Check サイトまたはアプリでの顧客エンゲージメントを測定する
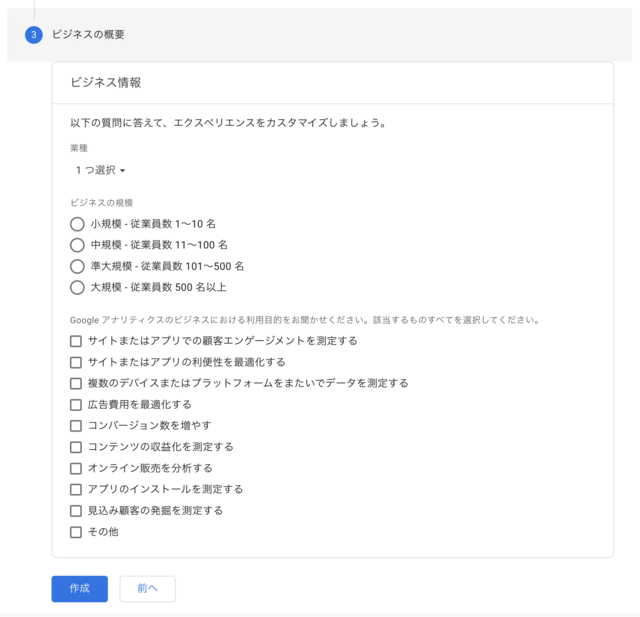640x617 pixels. [x=76, y=341]
